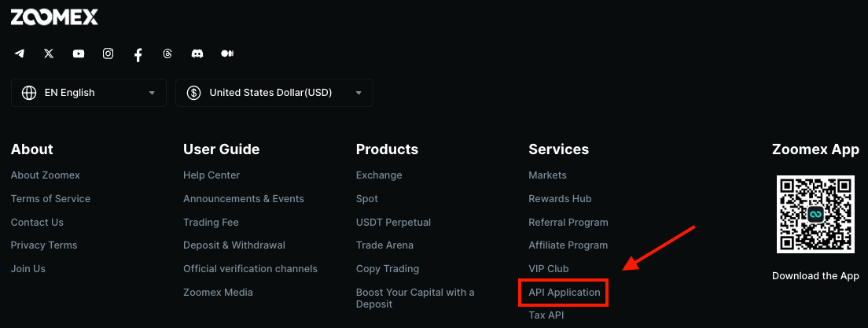Select USDT Perpetual under Products
This screenshot has height=328, width=868.
click(x=393, y=223)
